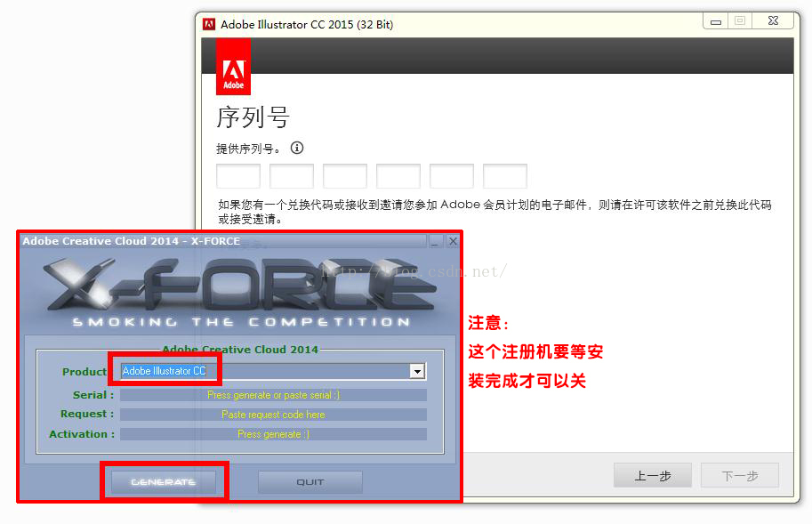Click the Illustrator title bar app icon
The image size is (812, 524).
(x=209, y=24)
